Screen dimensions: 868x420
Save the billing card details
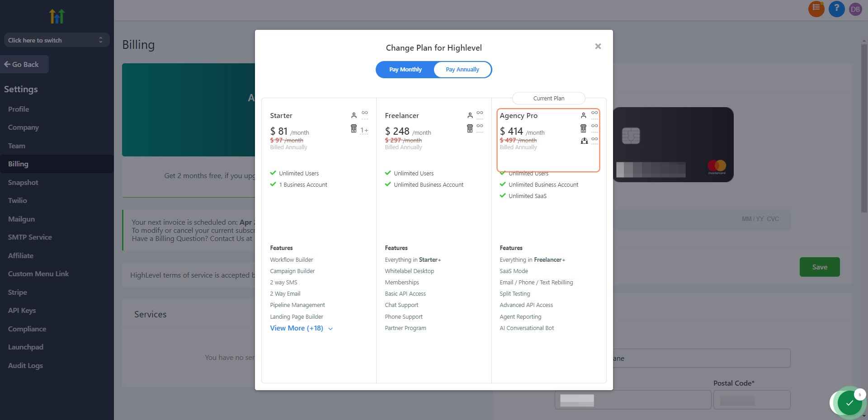[820, 267]
